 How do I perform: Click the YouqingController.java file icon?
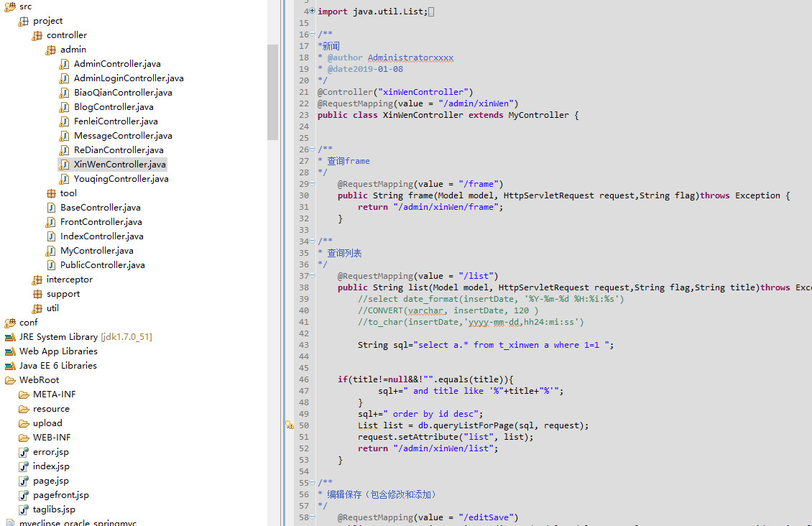click(x=64, y=179)
